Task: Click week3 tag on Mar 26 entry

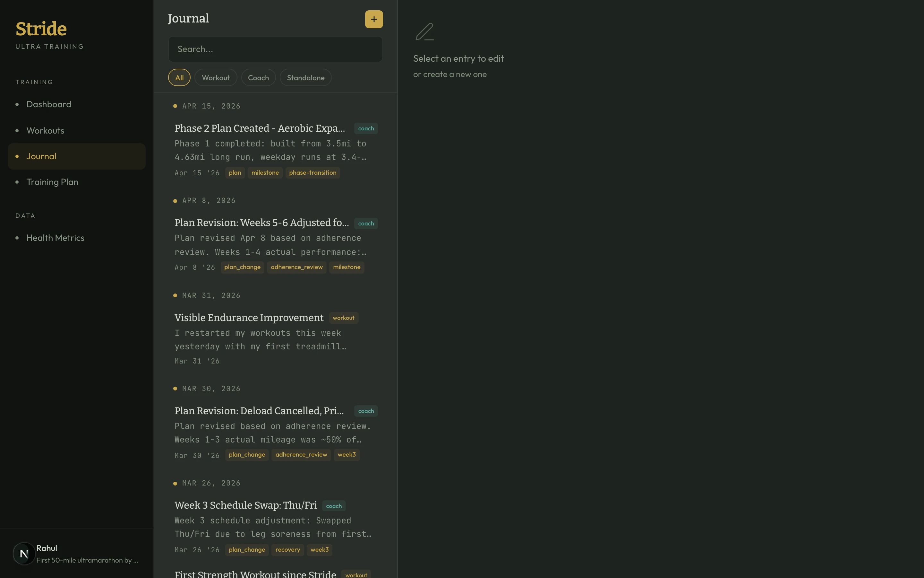Action: click(320, 550)
